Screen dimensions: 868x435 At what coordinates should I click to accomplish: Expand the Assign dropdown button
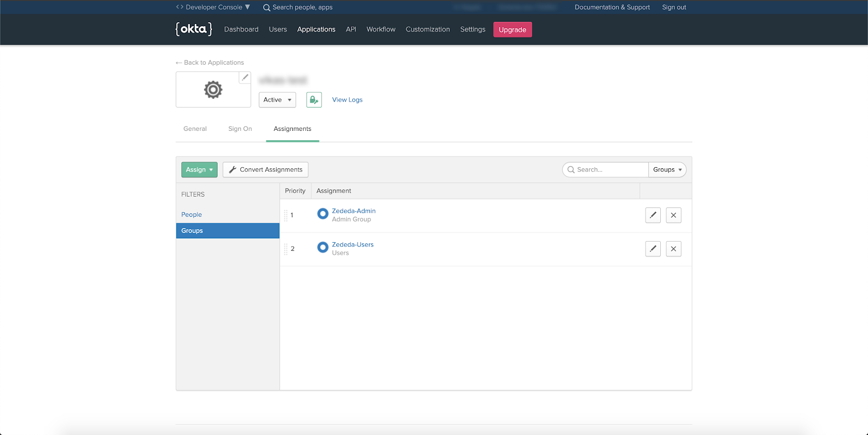199,169
